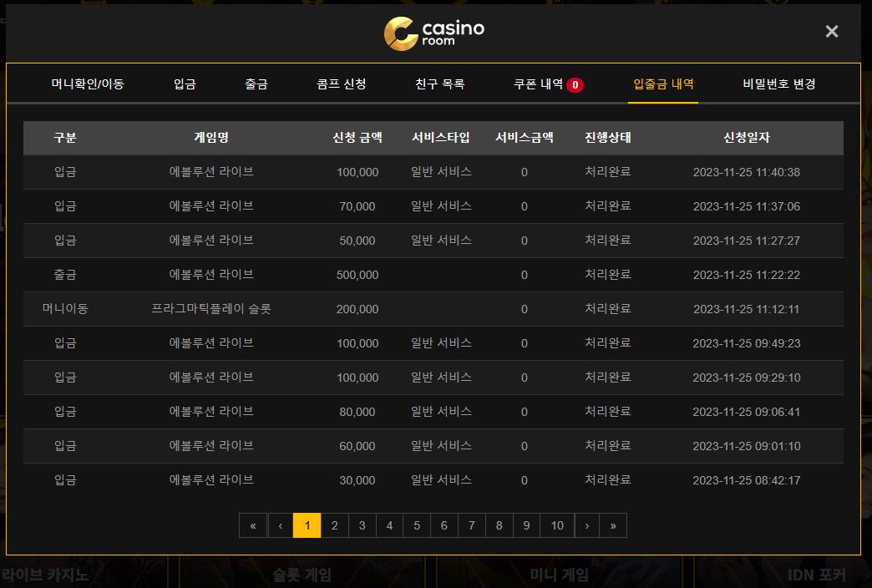The width and height of the screenshot is (872, 588).
Task: Click the 60,000 amount cell
Action: (357, 446)
